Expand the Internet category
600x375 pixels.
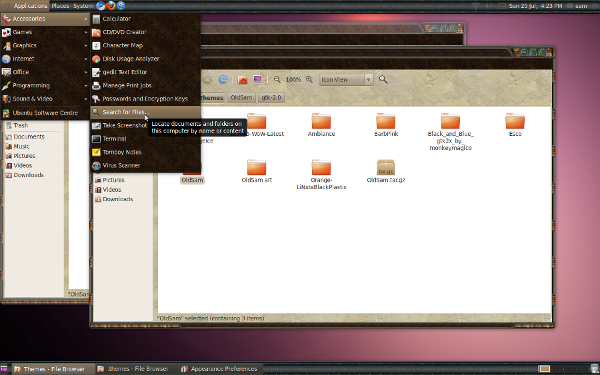pyautogui.click(x=45, y=59)
